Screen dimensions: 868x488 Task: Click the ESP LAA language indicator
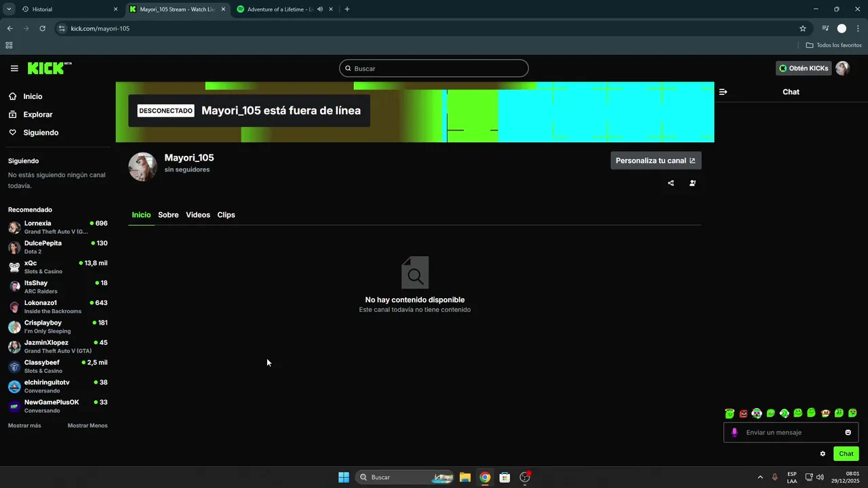792,477
